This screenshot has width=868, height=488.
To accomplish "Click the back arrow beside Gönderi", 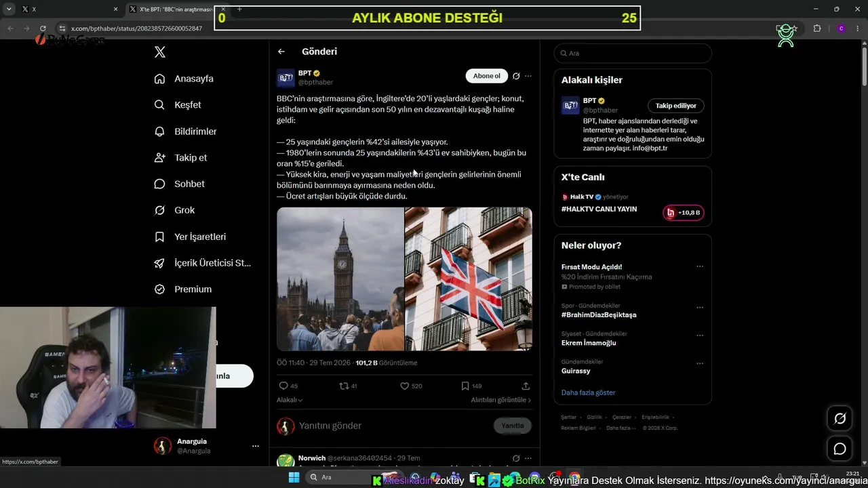I will 281,52.
